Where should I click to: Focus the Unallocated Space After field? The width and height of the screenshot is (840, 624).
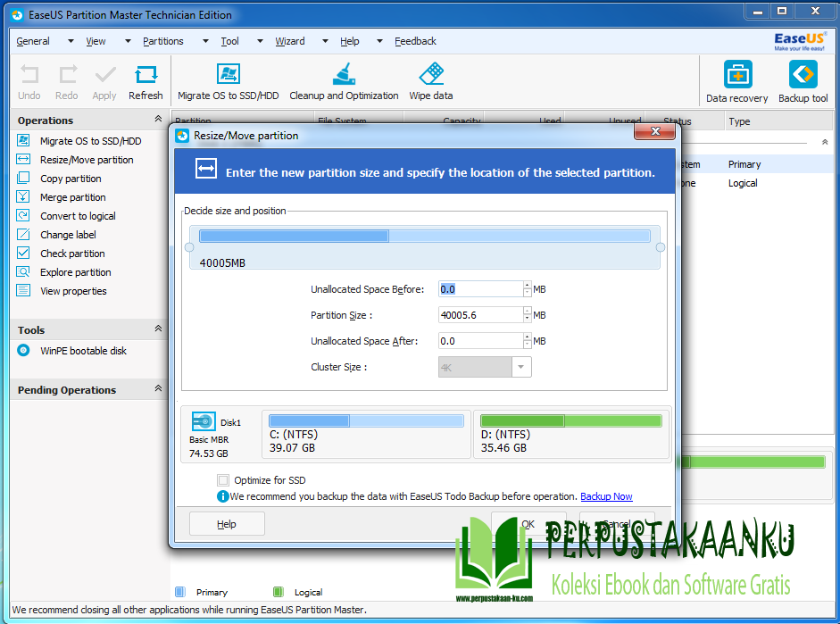click(480, 341)
